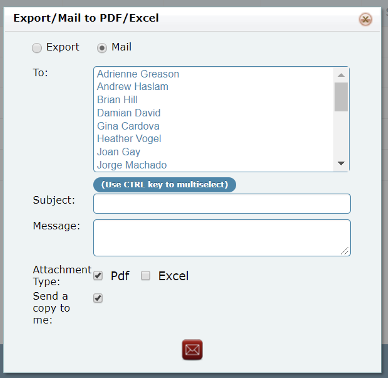Select Jorge Machado from the list

coord(215,165)
